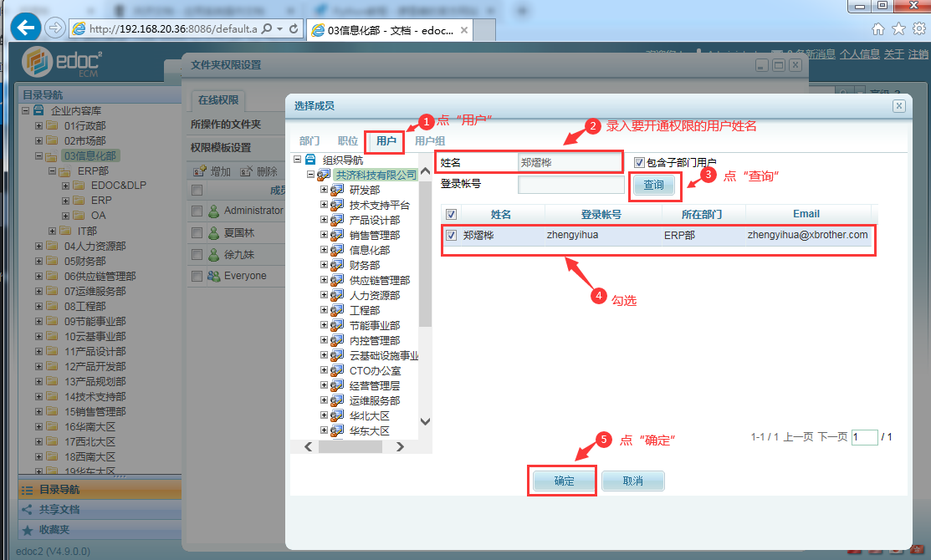Check the Everyone member checkbox
The image size is (931, 560).
197,276
